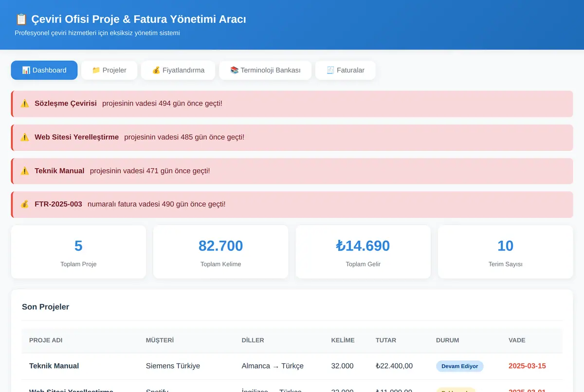This screenshot has height=392, width=584.
Task: Click the books icon on Terminoloji Bankası tab
Action: (234, 70)
